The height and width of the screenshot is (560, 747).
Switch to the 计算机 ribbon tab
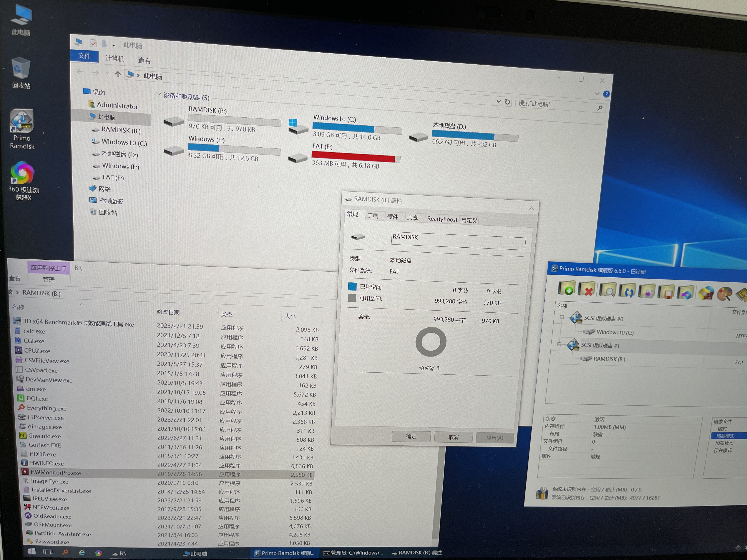[x=115, y=58]
